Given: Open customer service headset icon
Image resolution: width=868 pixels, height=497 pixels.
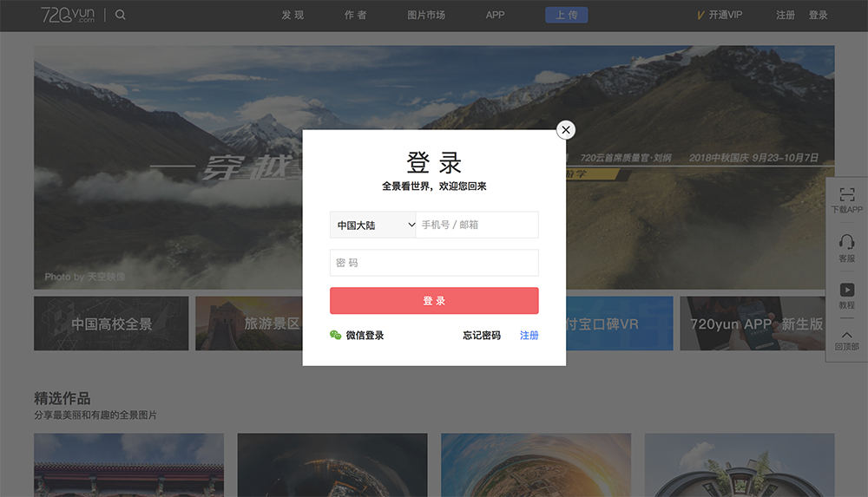Looking at the screenshot, I should click(846, 242).
